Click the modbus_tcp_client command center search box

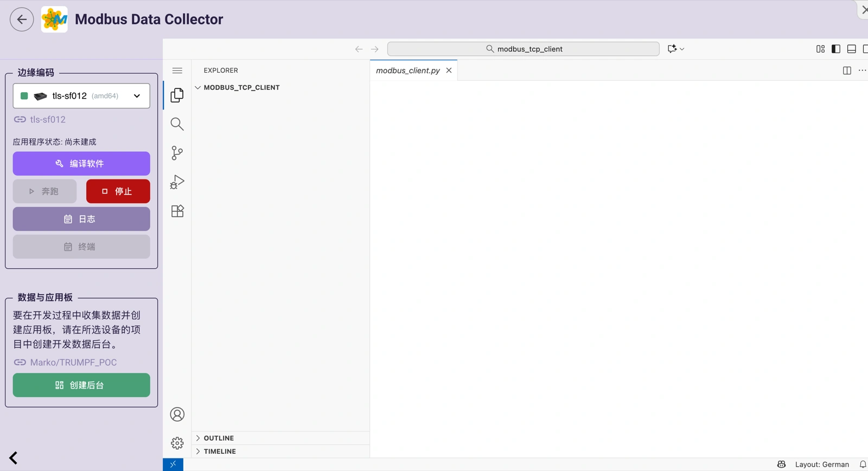(x=524, y=49)
